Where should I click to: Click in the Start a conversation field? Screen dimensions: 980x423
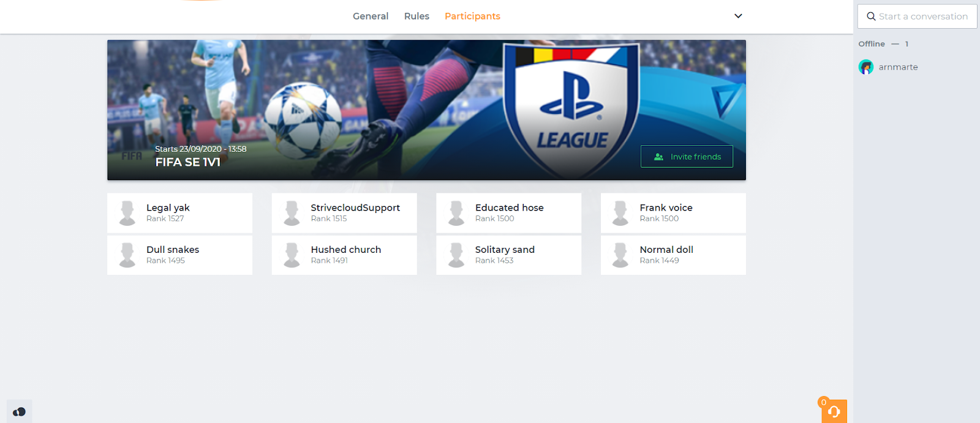click(917, 17)
